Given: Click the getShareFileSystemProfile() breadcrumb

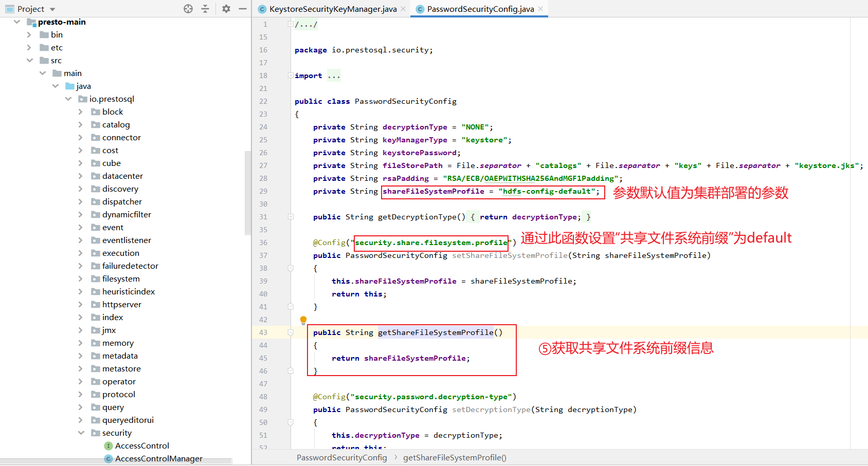Looking at the screenshot, I should click(455, 457).
